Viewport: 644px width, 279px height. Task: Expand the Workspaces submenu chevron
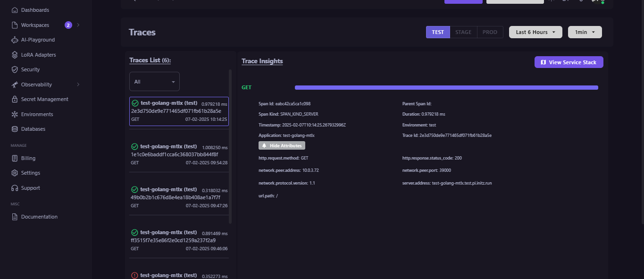click(78, 25)
